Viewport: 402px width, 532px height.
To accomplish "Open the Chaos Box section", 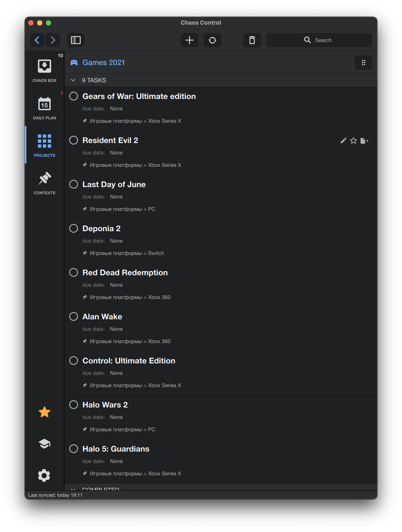I will click(45, 70).
